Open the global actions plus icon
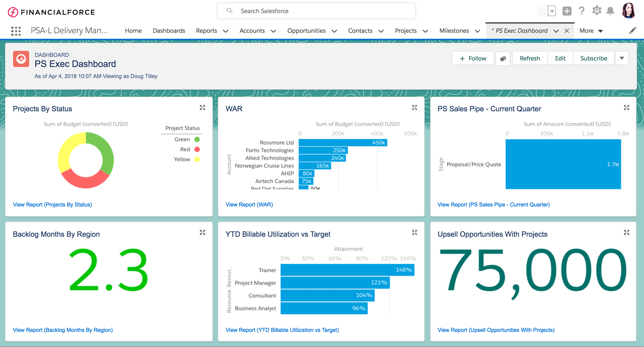Screen dimensions: 644x347 [567, 11]
